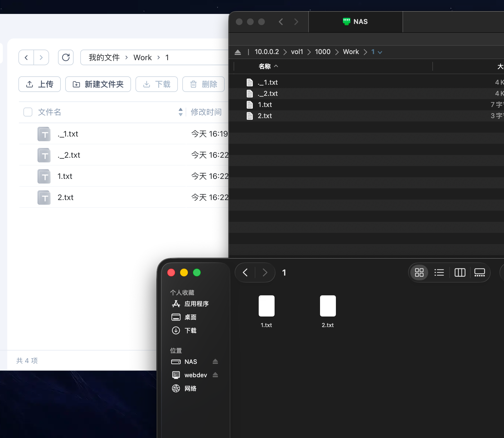Toggle 文件名 column sort arrows

[x=180, y=112]
